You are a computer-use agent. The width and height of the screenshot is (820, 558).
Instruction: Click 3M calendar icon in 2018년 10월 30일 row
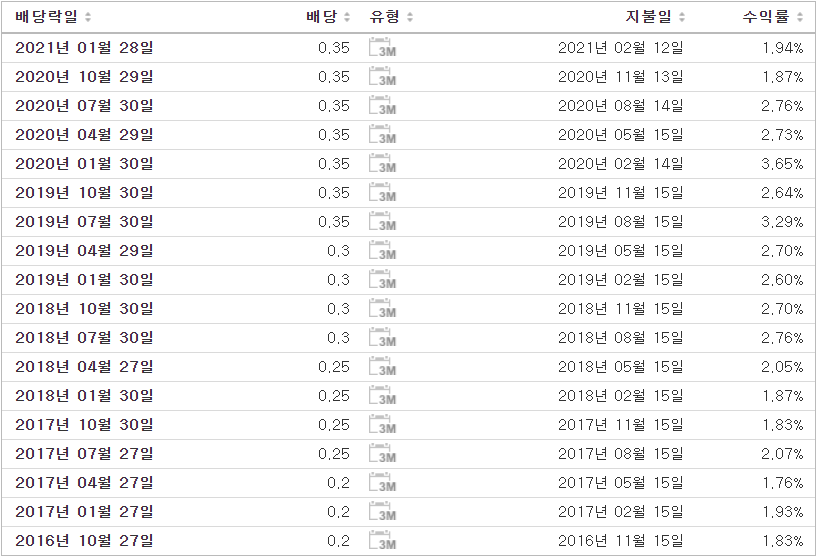coord(382,309)
